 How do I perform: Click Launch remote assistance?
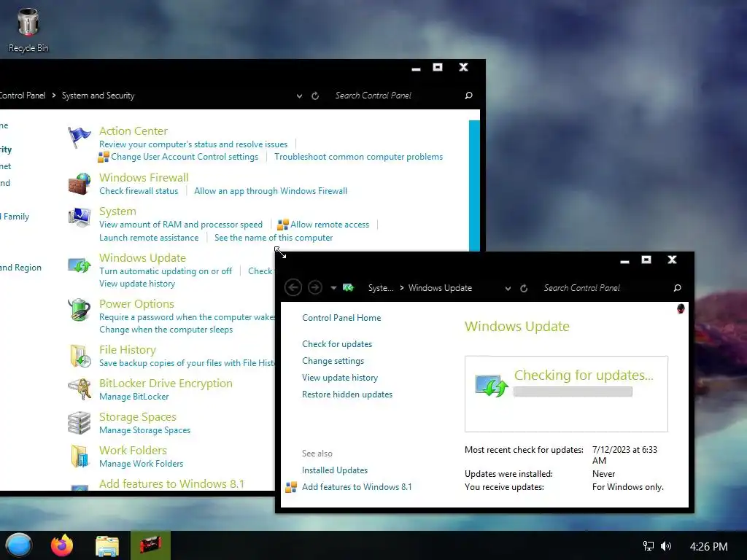tap(149, 238)
